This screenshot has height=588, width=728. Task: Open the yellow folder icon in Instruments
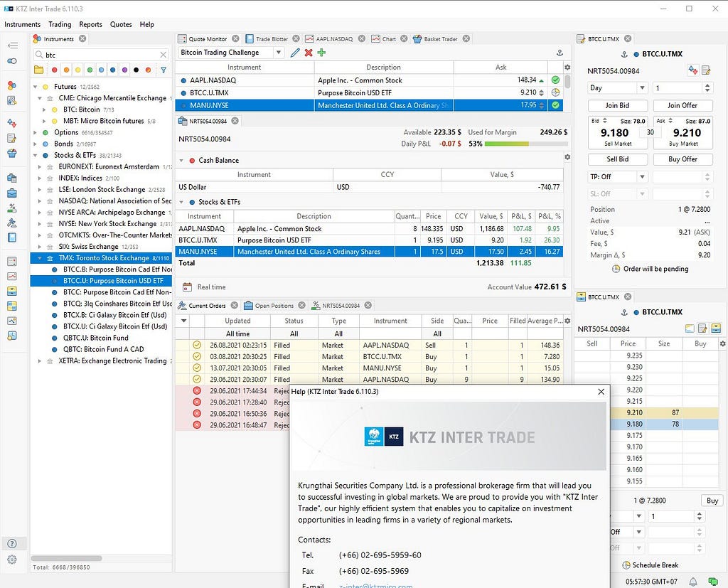point(39,70)
